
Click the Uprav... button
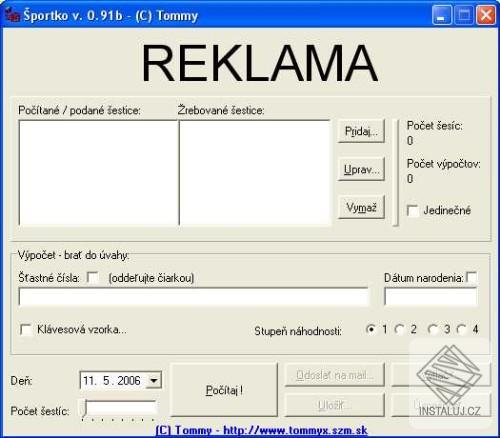[361, 169]
